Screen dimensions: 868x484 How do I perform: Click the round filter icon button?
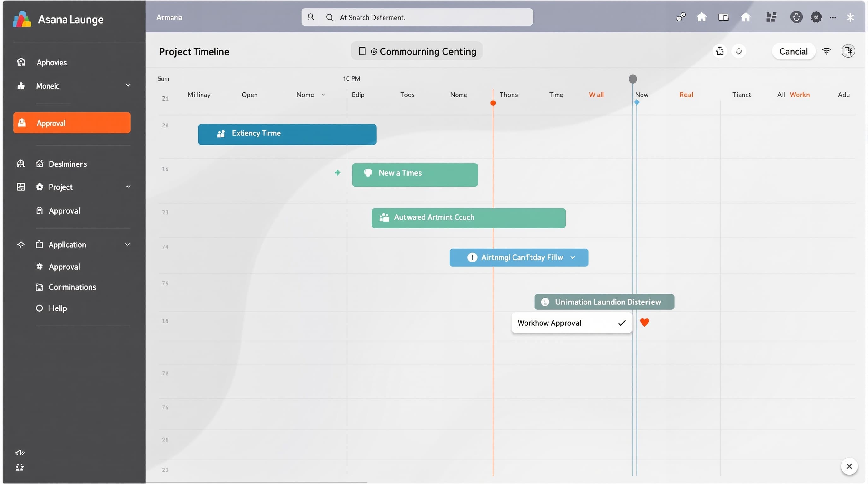(x=848, y=51)
